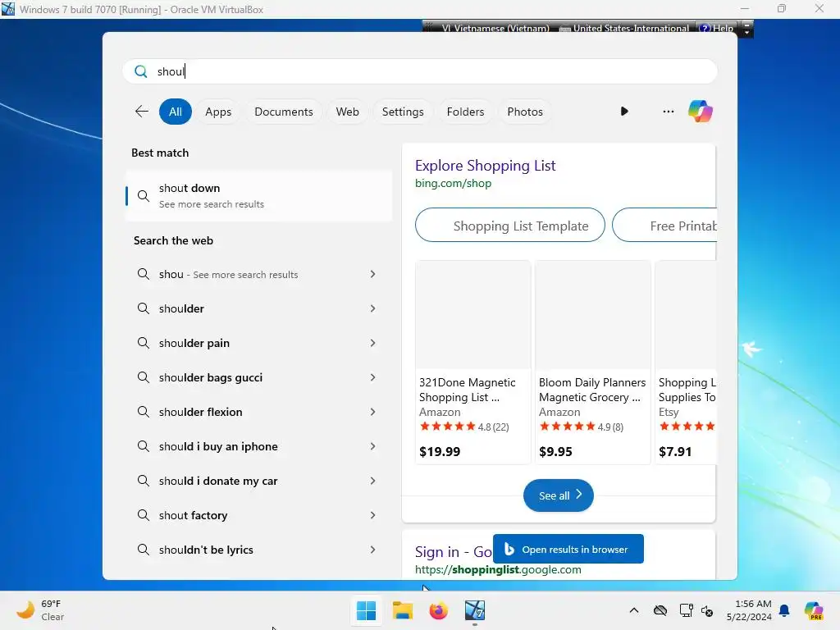
Task: Select 'shoulder bags gucci' suggestion
Action: pyautogui.click(x=258, y=377)
